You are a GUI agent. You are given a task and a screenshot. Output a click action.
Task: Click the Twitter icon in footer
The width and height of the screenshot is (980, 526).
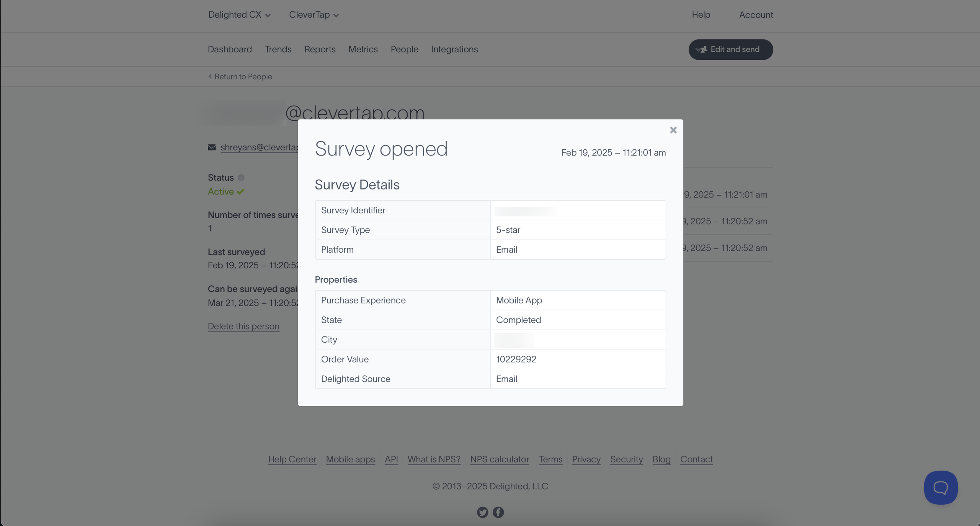click(482, 512)
